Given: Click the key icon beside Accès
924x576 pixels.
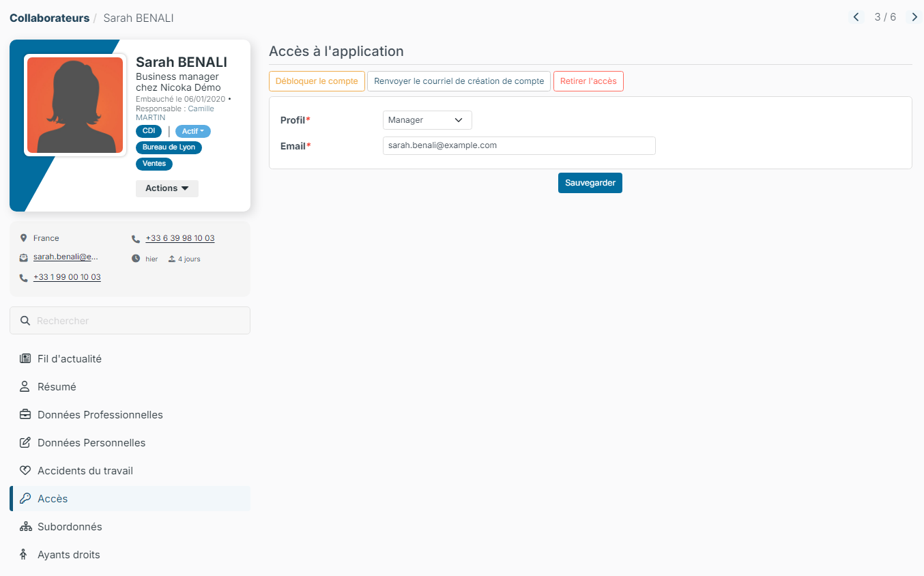Looking at the screenshot, I should pyautogui.click(x=25, y=499).
